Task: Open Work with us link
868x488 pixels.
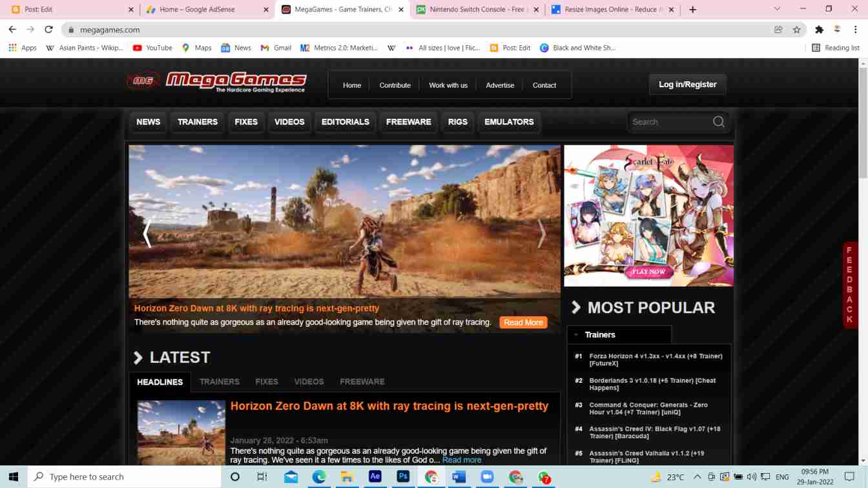Action: click(448, 85)
